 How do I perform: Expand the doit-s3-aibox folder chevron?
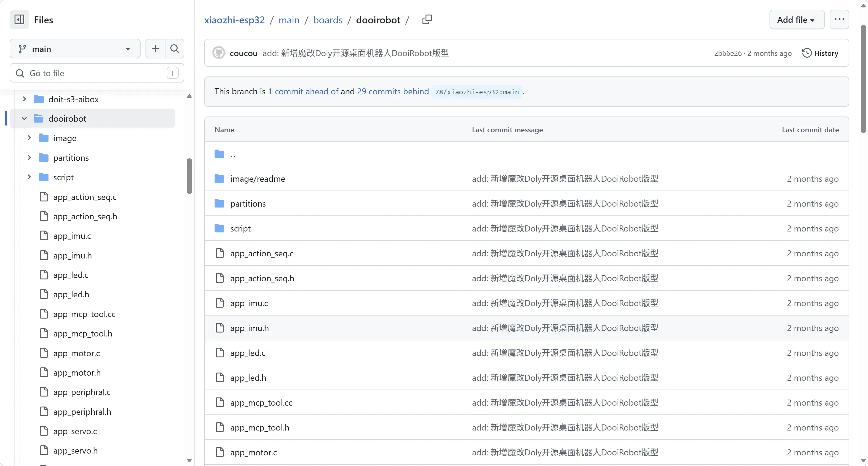coord(24,99)
